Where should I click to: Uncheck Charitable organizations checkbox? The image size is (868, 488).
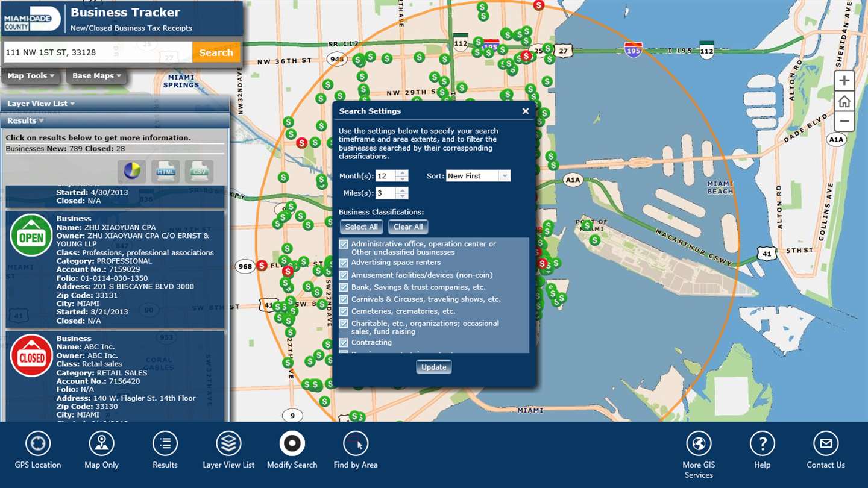[x=344, y=324]
